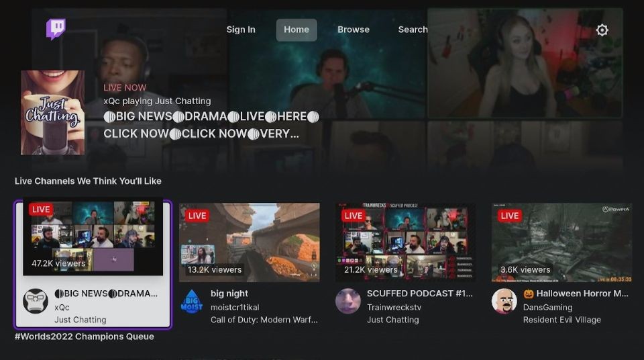Click the pumpkin emoji in DansGaming title
The height and width of the screenshot is (360, 644).
click(x=529, y=294)
